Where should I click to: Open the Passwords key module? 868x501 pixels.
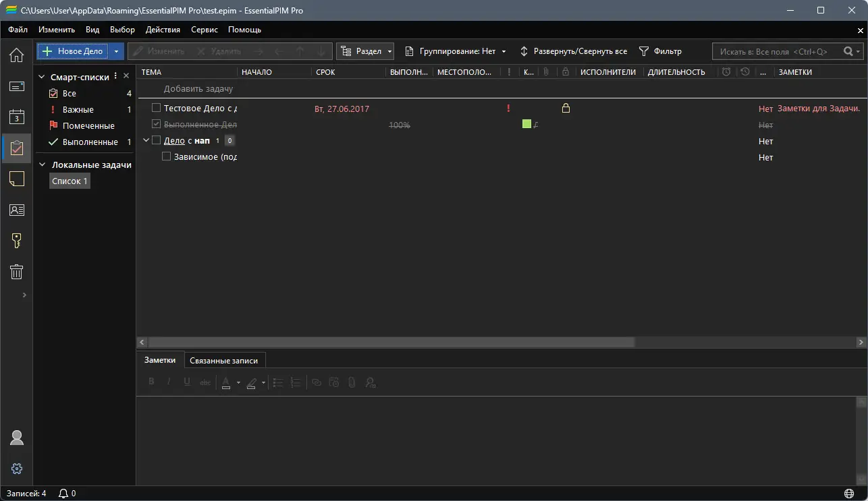(x=16, y=241)
